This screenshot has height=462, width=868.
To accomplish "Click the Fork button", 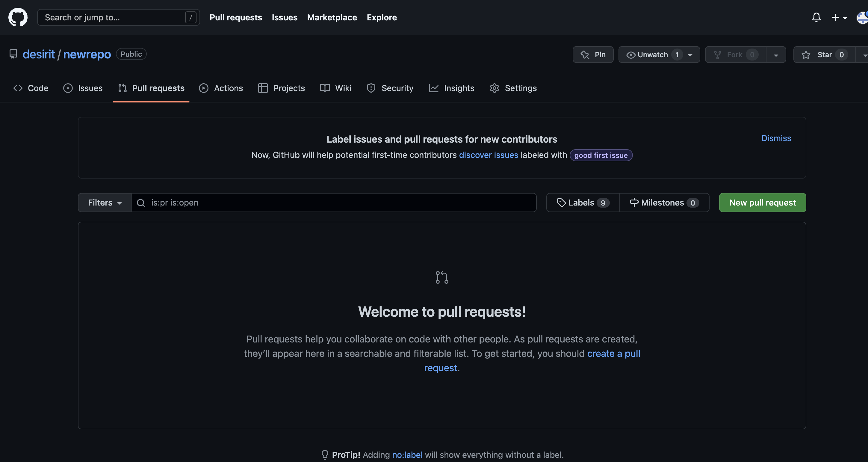I will (x=736, y=55).
